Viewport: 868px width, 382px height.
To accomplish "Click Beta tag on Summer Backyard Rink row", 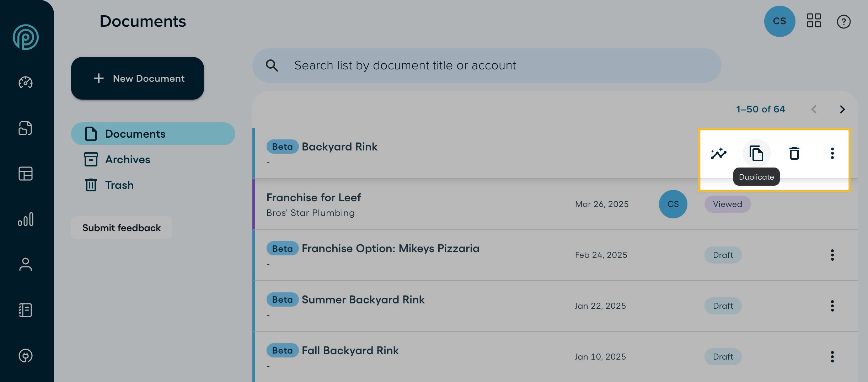I will [283, 299].
